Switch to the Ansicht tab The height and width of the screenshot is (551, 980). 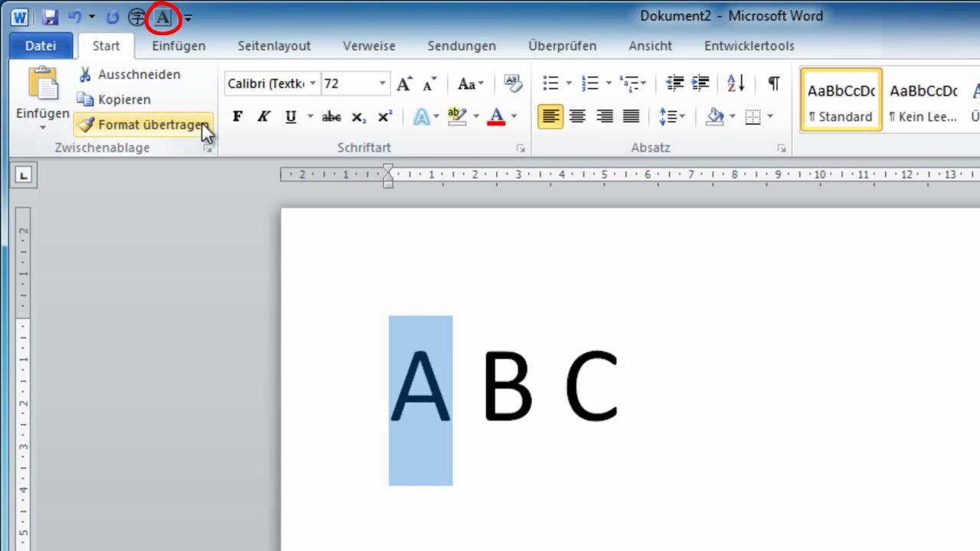[x=651, y=46]
